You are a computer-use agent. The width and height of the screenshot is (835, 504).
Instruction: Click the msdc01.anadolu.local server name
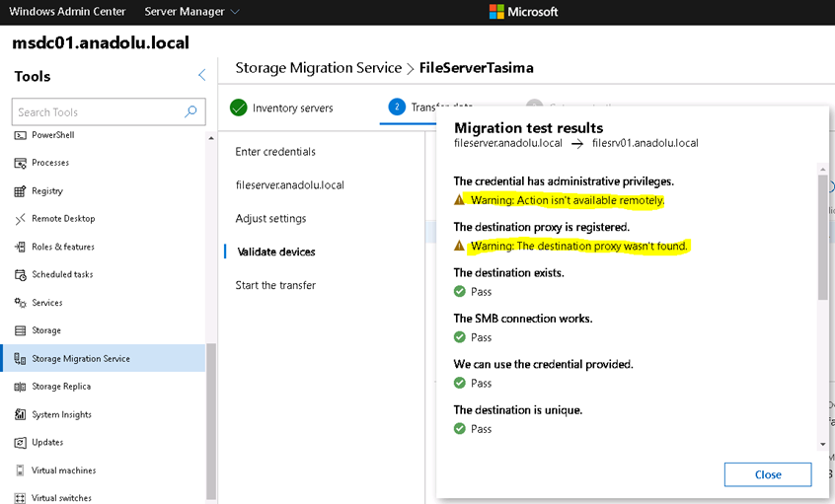tap(101, 42)
